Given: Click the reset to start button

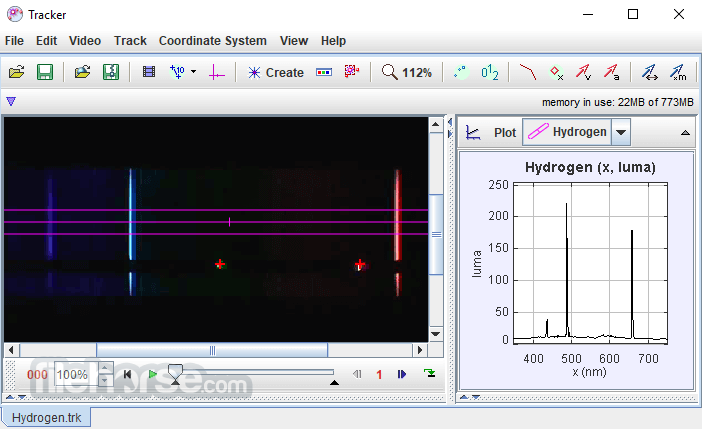Looking at the screenshot, I should (x=127, y=374).
